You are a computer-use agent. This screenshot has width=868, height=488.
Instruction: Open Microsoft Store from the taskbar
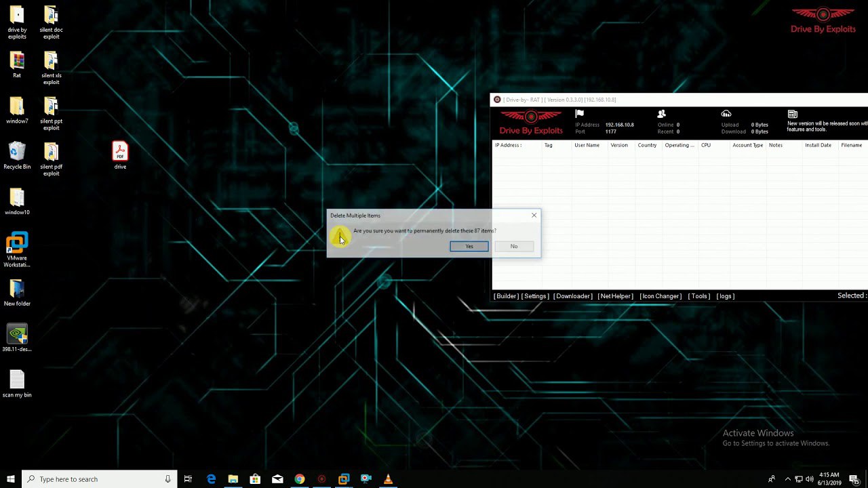pos(255,479)
